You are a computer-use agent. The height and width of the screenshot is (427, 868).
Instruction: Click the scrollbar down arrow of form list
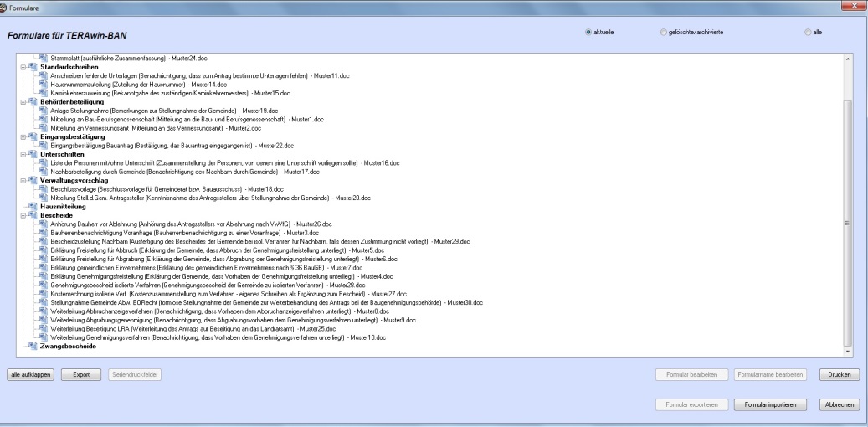click(x=848, y=354)
